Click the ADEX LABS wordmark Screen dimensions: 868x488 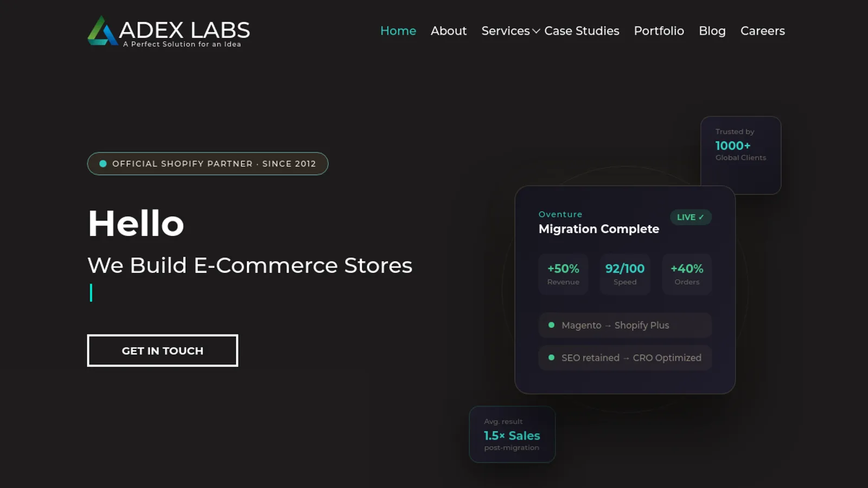pyautogui.click(x=184, y=30)
